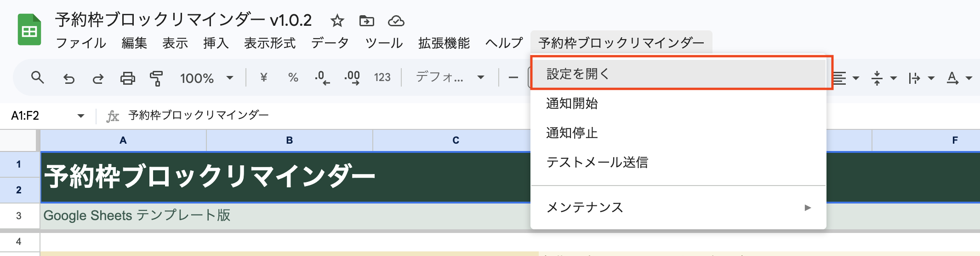Click the select-all corner box

click(18, 140)
